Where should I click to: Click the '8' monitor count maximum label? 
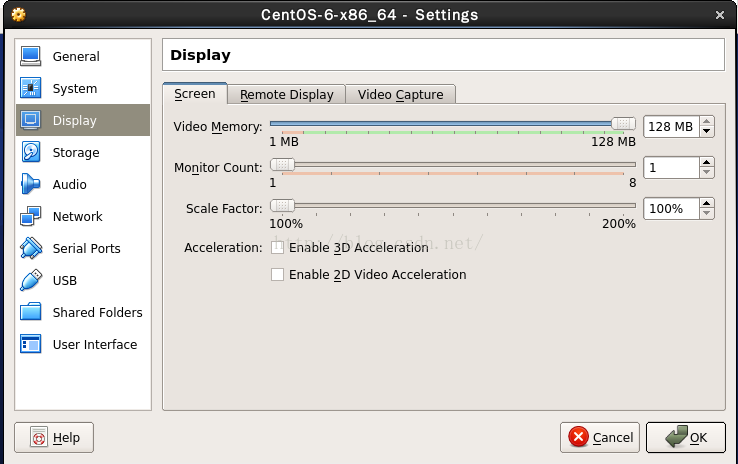tap(633, 183)
